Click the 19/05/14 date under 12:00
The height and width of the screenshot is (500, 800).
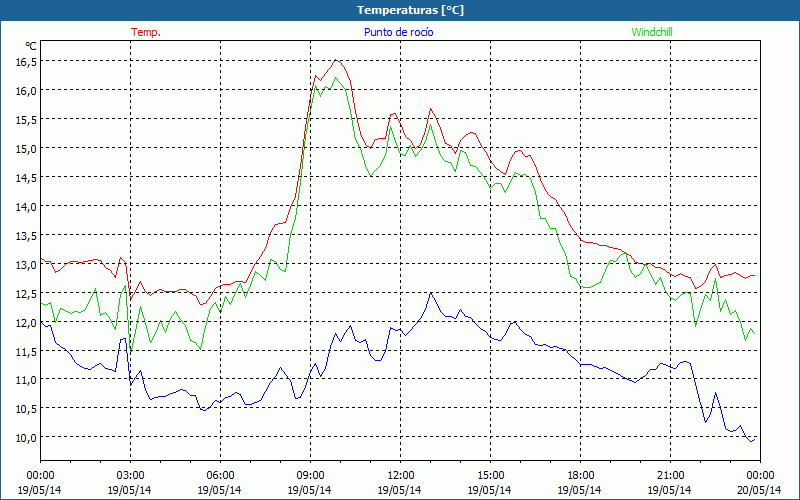pyautogui.click(x=399, y=490)
